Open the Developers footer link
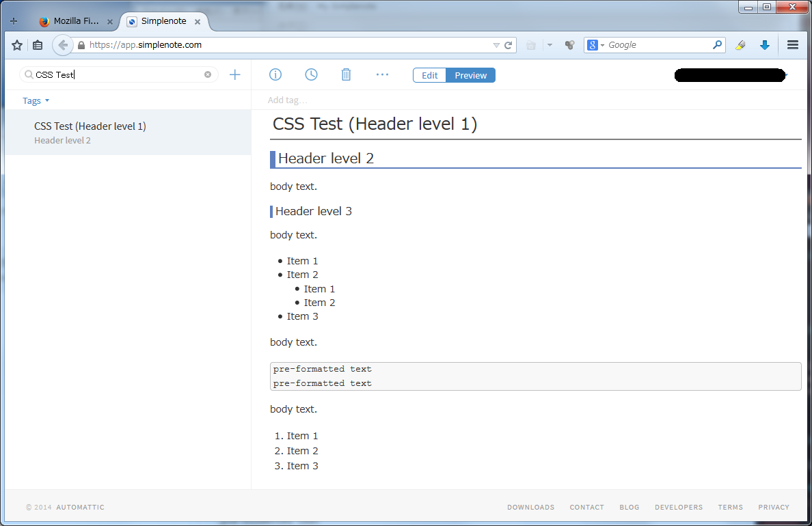The width and height of the screenshot is (812, 526). coord(679,507)
